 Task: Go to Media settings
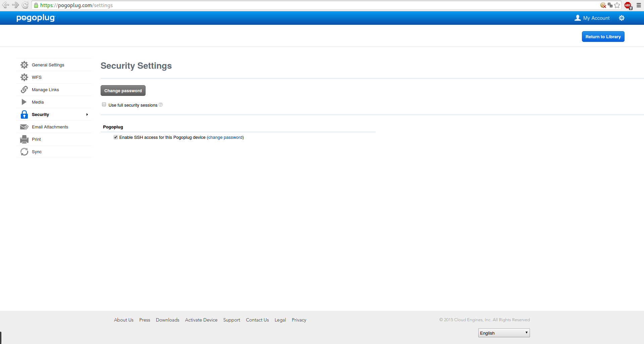[x=54, y=102]
